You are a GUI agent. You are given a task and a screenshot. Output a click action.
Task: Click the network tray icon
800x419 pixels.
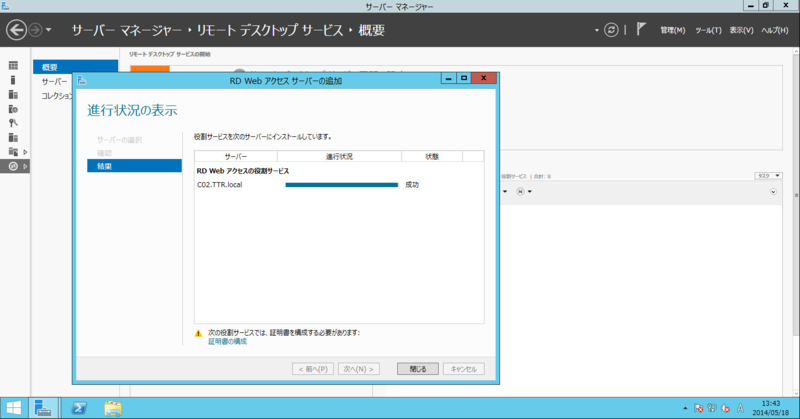(712, 408)
